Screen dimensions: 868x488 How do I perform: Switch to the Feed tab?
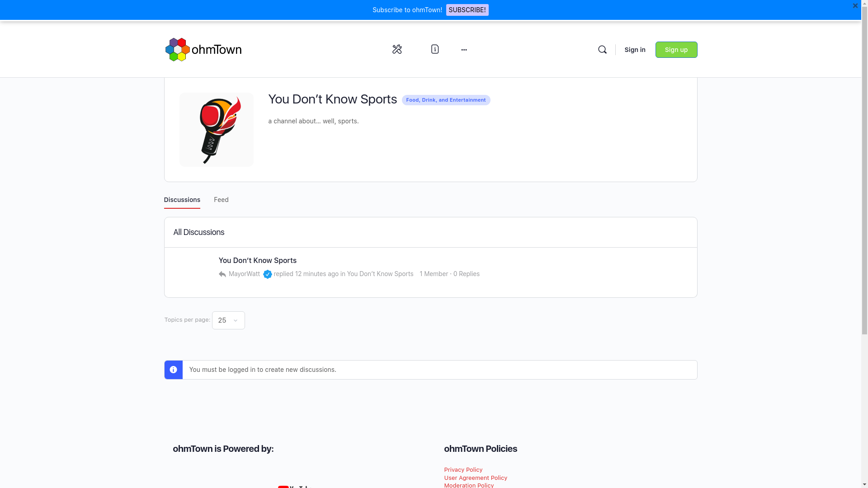[x=221, y=200]
